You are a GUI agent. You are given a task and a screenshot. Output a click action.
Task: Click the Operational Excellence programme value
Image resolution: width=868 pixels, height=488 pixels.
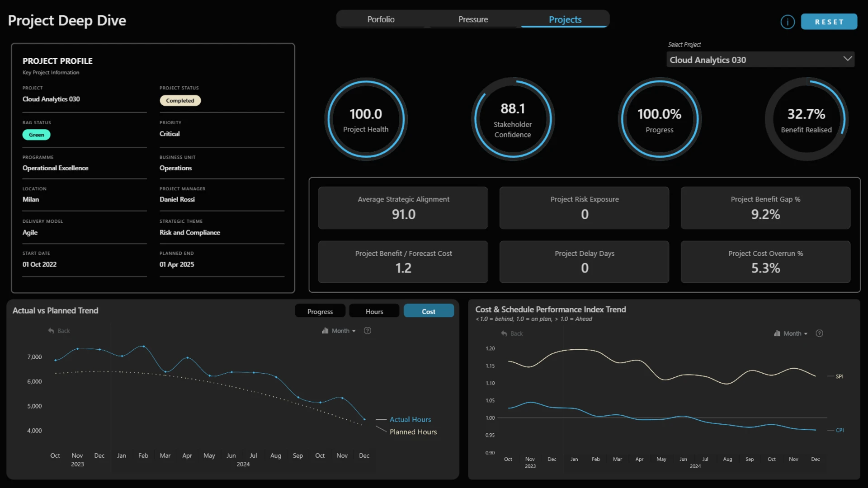click(x=55, y=168)
